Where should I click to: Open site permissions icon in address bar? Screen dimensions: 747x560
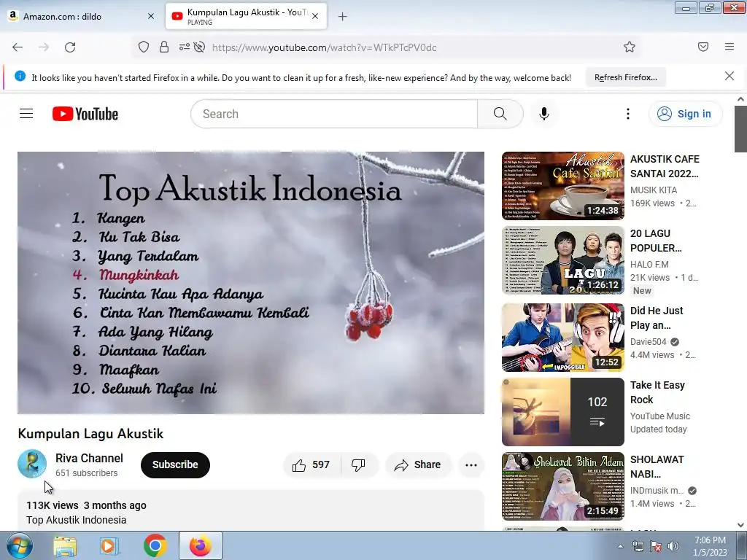[x=184, y=47]
